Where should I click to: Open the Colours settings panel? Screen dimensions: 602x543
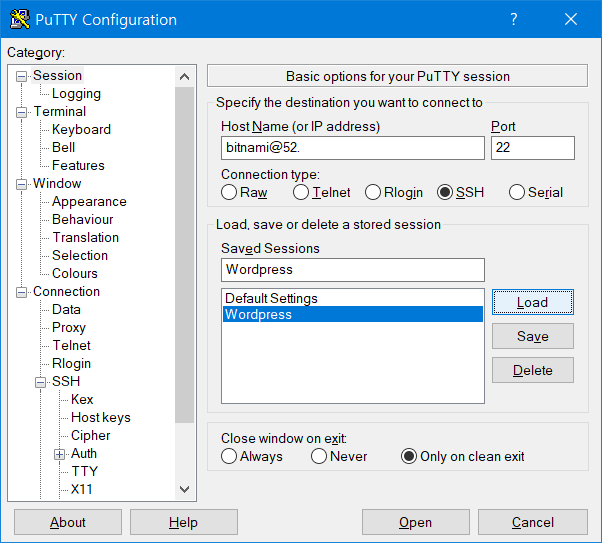tap(75, 273)
